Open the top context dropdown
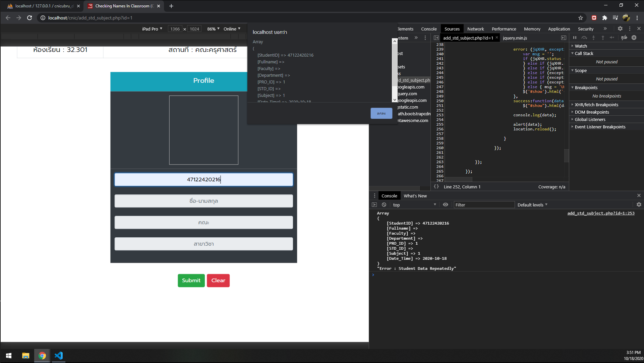 (x=414, y=205)
